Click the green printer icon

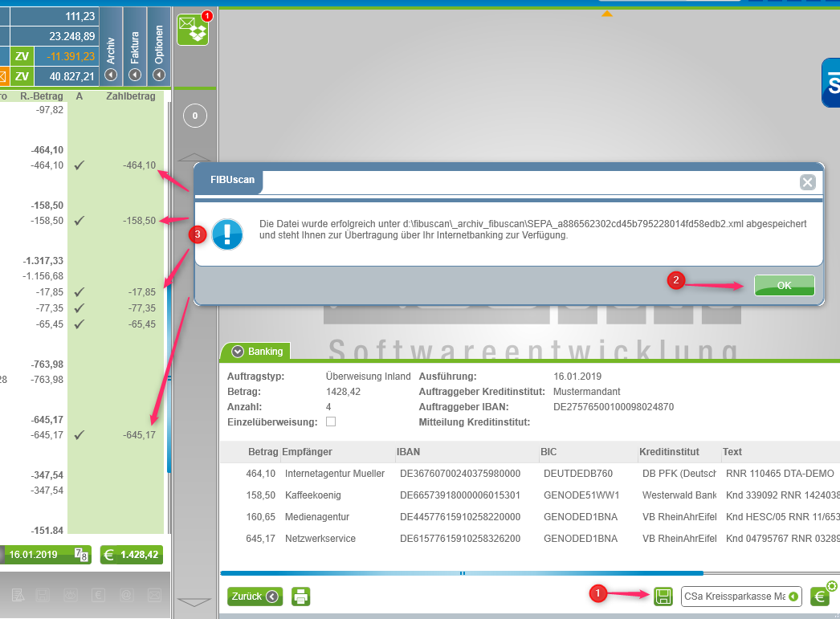pyautogui.click(x=301, y=597)
